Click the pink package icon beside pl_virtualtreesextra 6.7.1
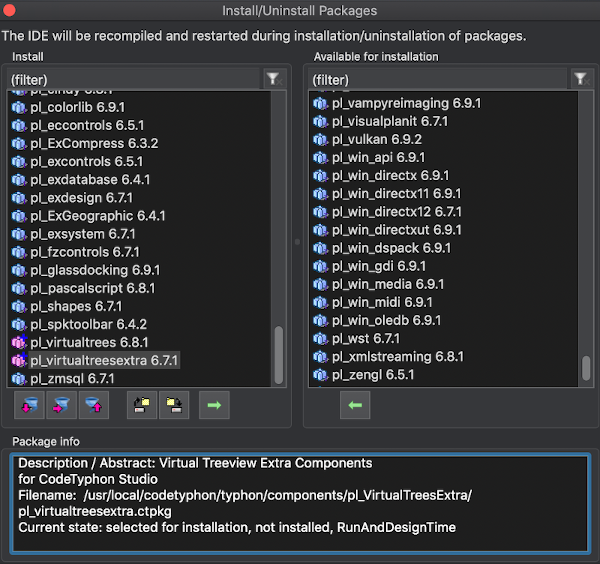 (19, 360)
